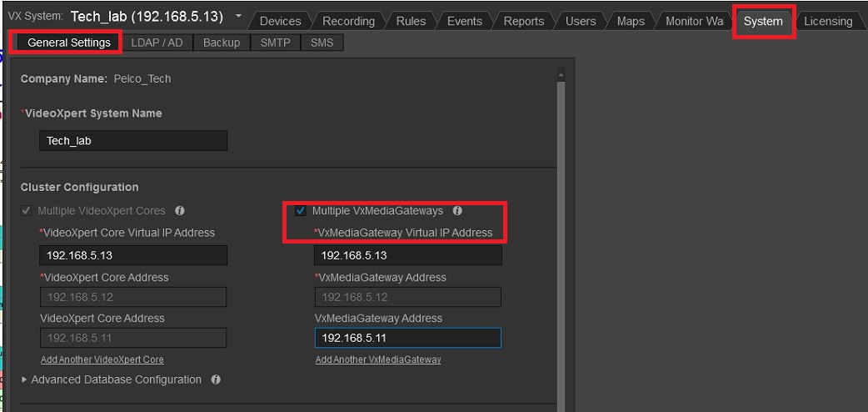The width and height of the screenshot is (868, 412).
Task: Open info icon beside Multiple VideoXpert Cores
Action: click(x=179, y=211)
